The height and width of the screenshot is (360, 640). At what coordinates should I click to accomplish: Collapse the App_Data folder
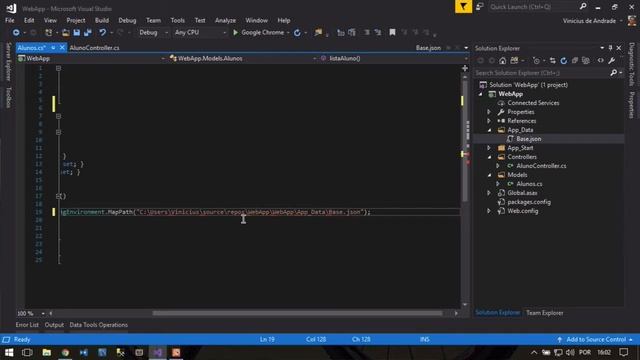point(489,130)
